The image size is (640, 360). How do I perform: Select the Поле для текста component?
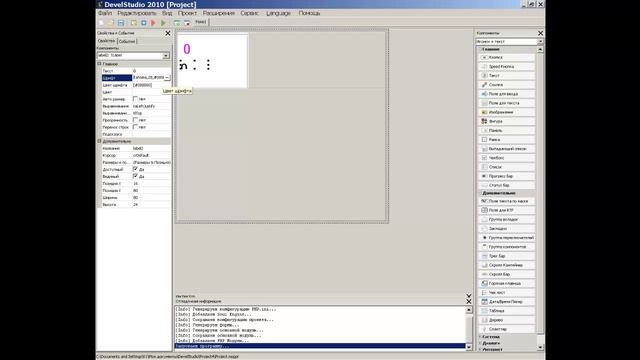(x=507, y=103)
